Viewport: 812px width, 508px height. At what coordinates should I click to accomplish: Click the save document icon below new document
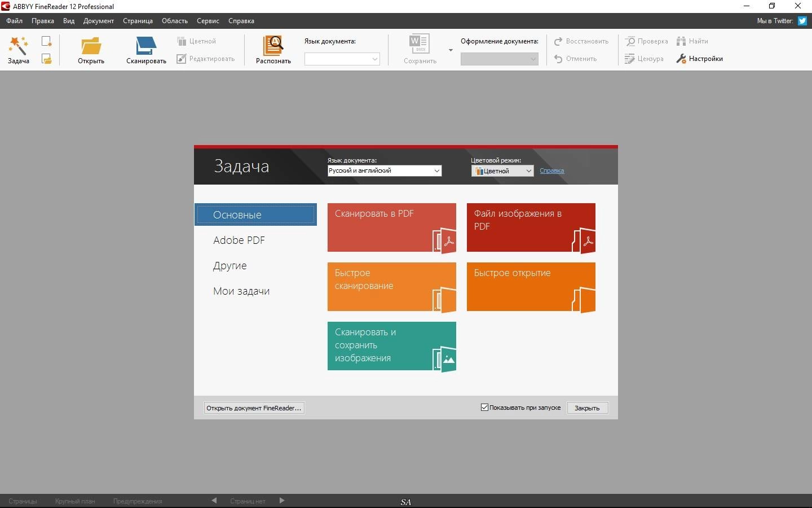47,59
